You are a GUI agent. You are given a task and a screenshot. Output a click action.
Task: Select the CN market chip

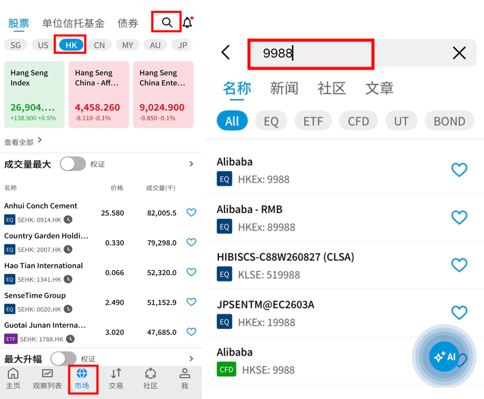(x=99, y=45)
